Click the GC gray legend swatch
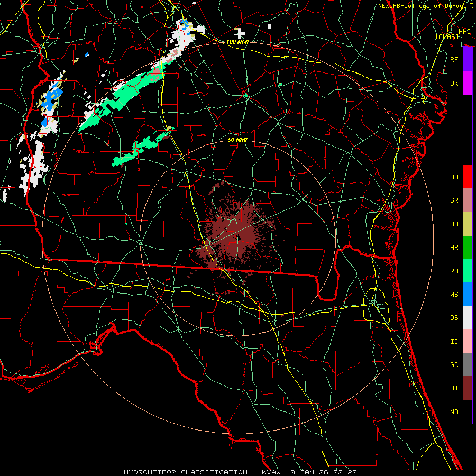The height and width of the screenshot is (476, 476). [467, 364]
